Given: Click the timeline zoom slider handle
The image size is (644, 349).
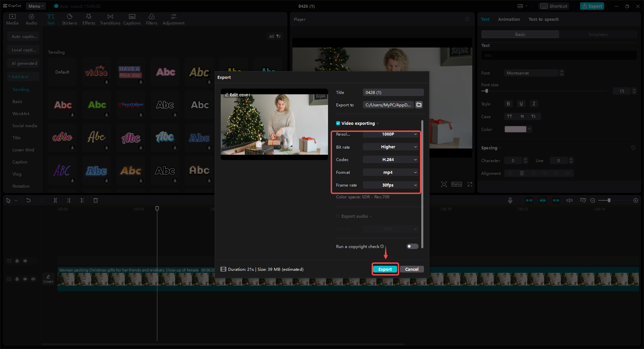Looking at the screenshot, I should coord(609,200).
